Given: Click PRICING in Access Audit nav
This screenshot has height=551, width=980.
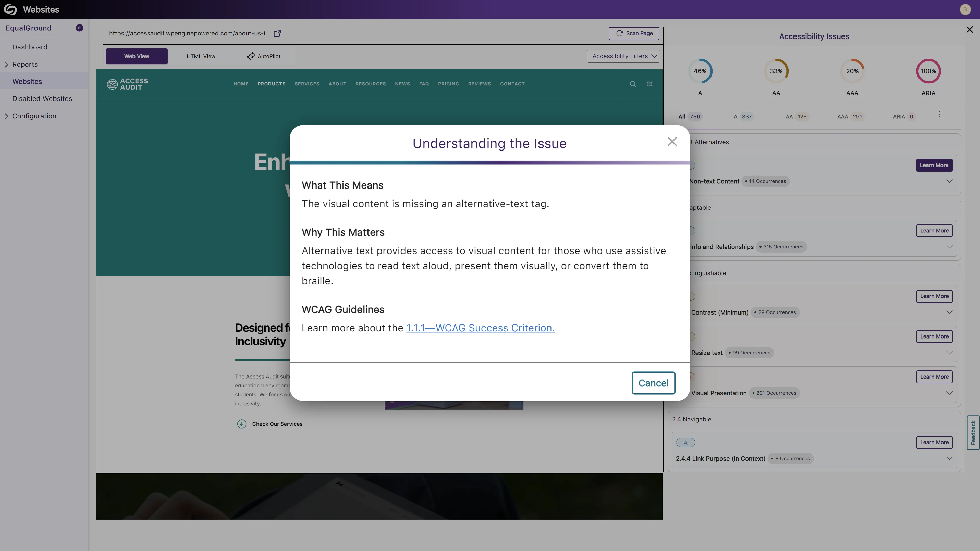Looking at the screenshot, I should point(449,84).
